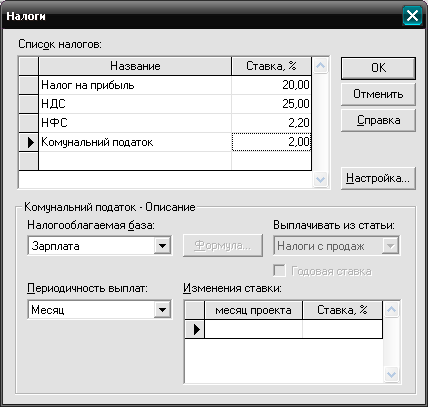Click the месяц проекта column header
428x407 pixels.
click(x=253, y=310)
